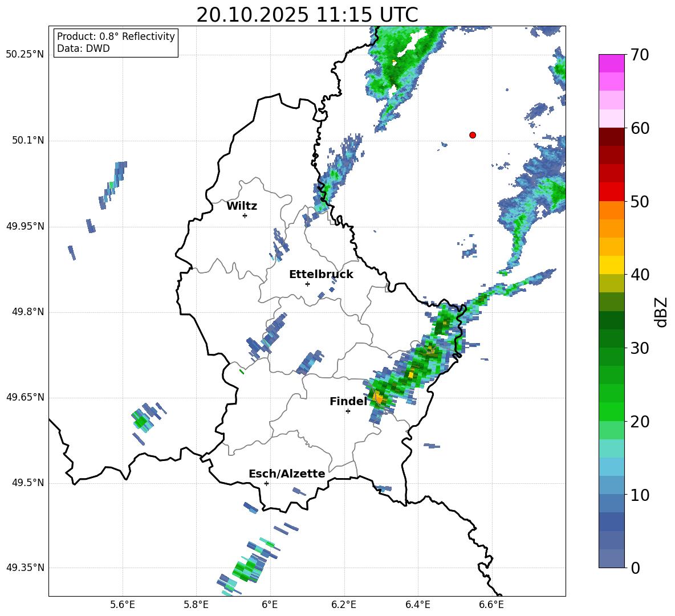Click the dark maroon colorbar segment below 60
This screenshot has width=675, height=616.
pos(611,137)
